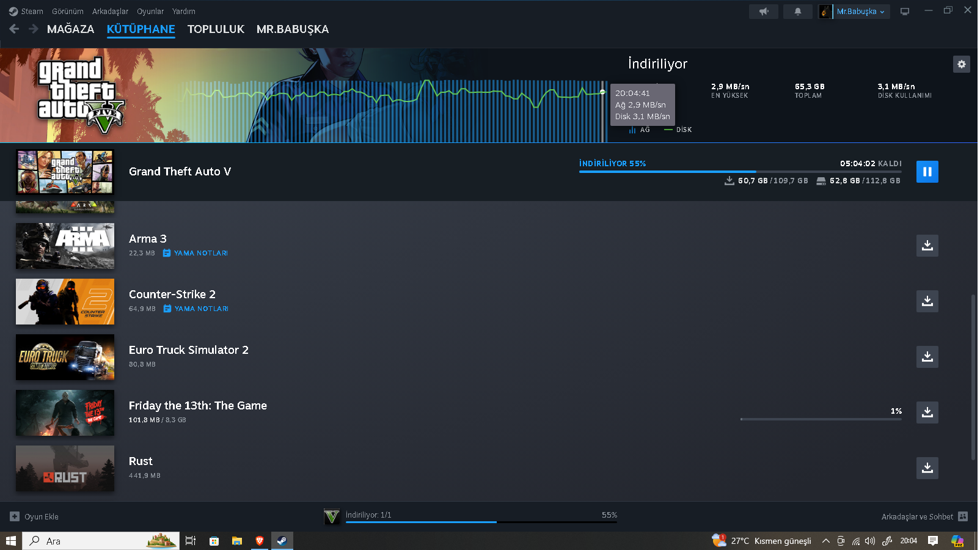The image size is (980, 550).
Task: Click the download queue scrollbar
Action: tap(973, 377)
